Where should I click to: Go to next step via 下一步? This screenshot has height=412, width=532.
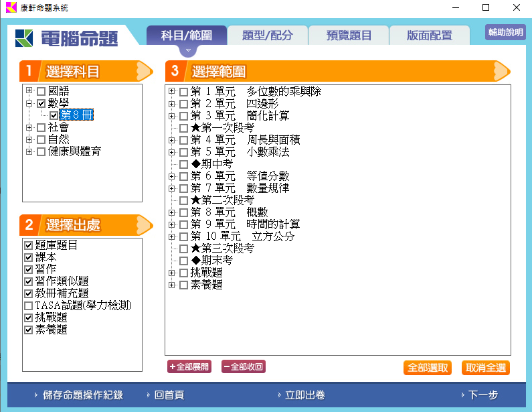coord(482,395)
